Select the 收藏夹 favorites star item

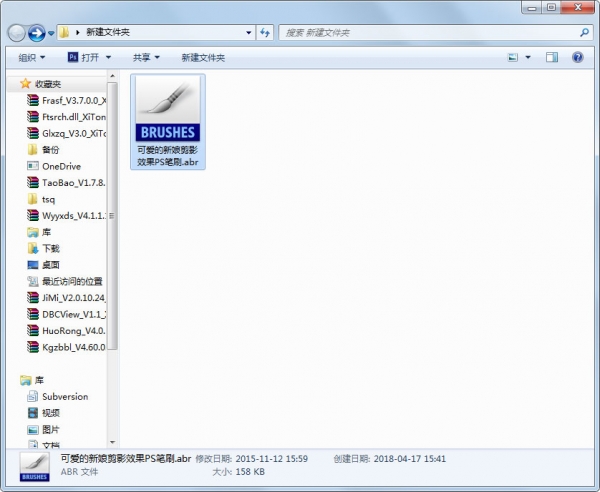point(41,84)
